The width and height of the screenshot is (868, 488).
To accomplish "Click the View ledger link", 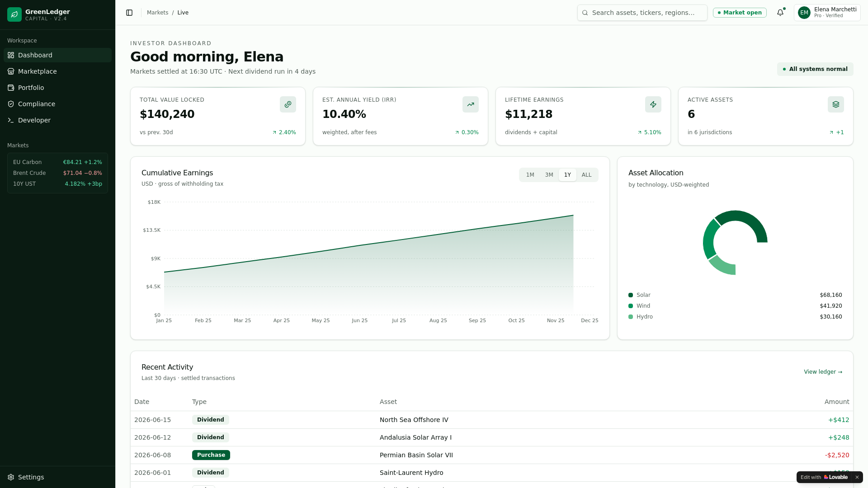I will pyautogui.click(x=823, y=372).
